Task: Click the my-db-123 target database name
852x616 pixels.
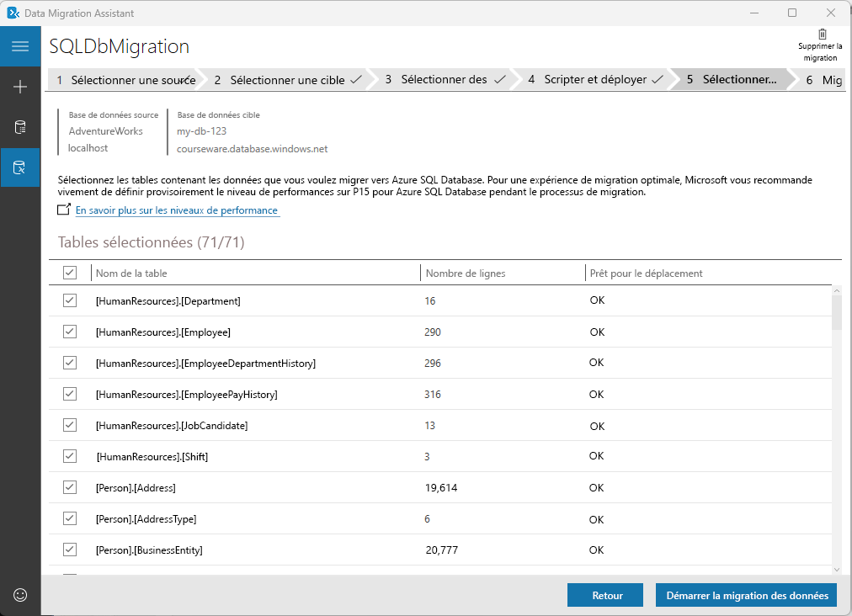Action: pyautogui.click(x=201, y=131)
